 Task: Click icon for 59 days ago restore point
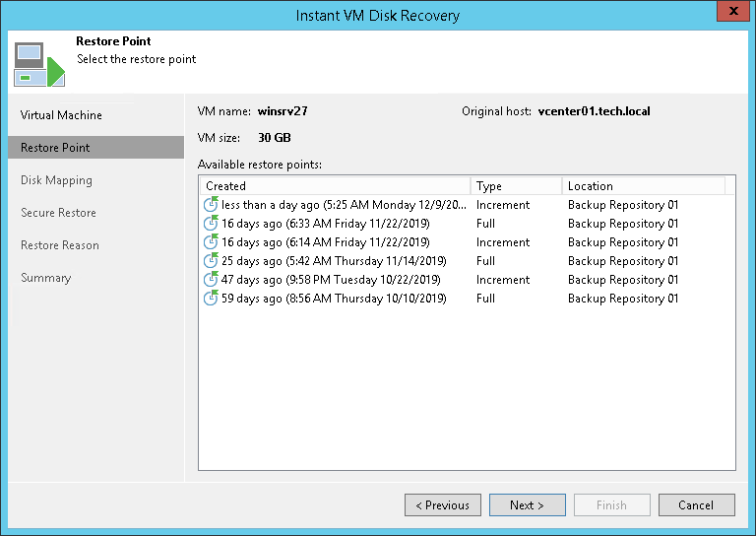click(x=211, y=299)
